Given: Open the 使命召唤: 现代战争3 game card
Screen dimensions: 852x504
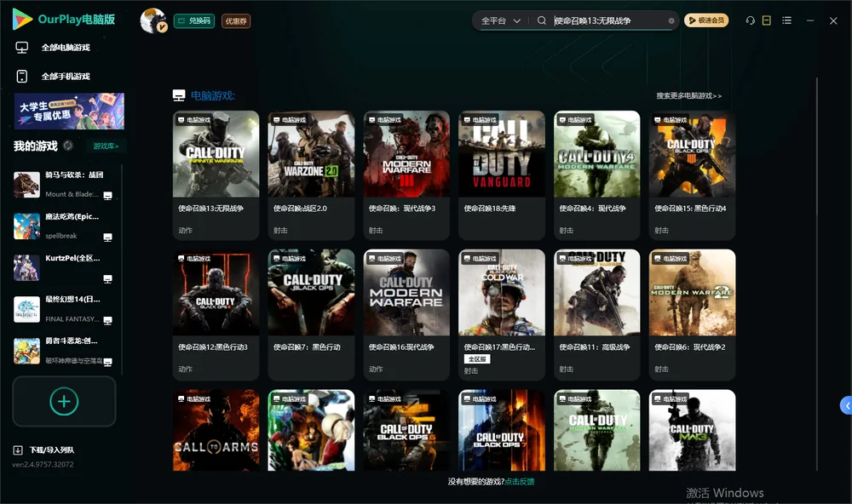Looking at the screenshot, I should [406, 175].
